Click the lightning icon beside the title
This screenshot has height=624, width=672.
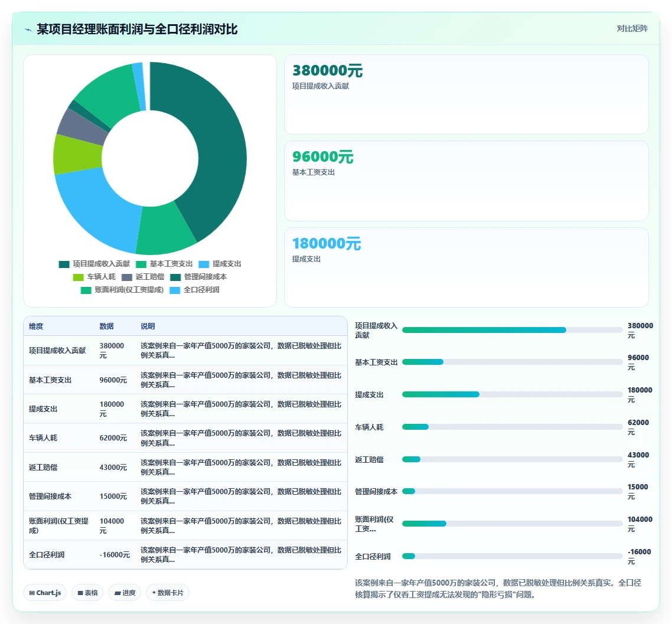tap(28, 30)
